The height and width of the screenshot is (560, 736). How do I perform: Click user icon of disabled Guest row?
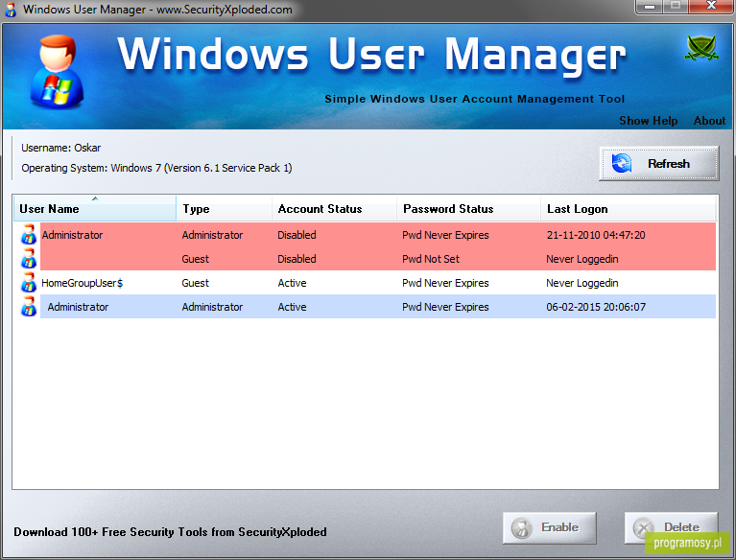pos(29,259)
